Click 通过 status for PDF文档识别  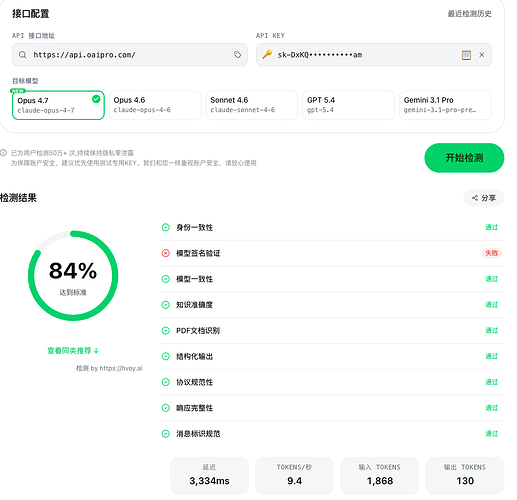[x=492, y=331]
